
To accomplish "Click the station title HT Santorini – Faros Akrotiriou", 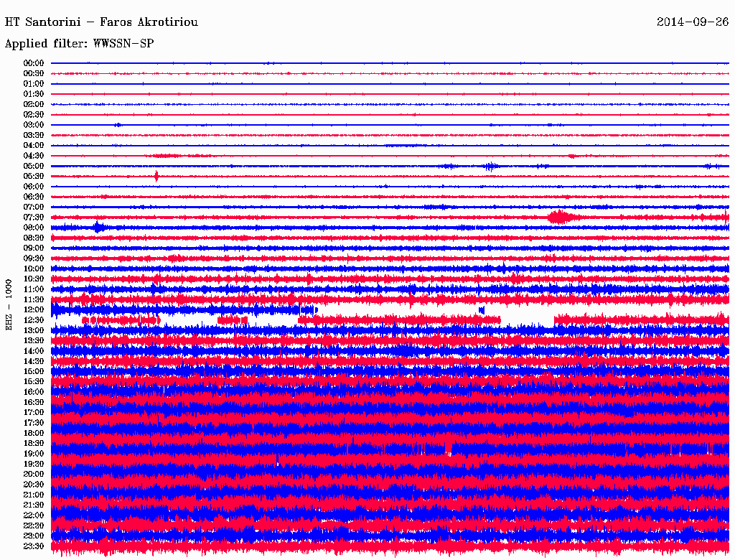I will click(x=101, y=22).
